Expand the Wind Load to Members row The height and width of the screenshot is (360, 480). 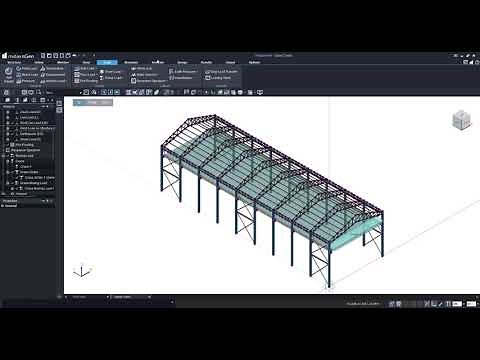point(8,128)
